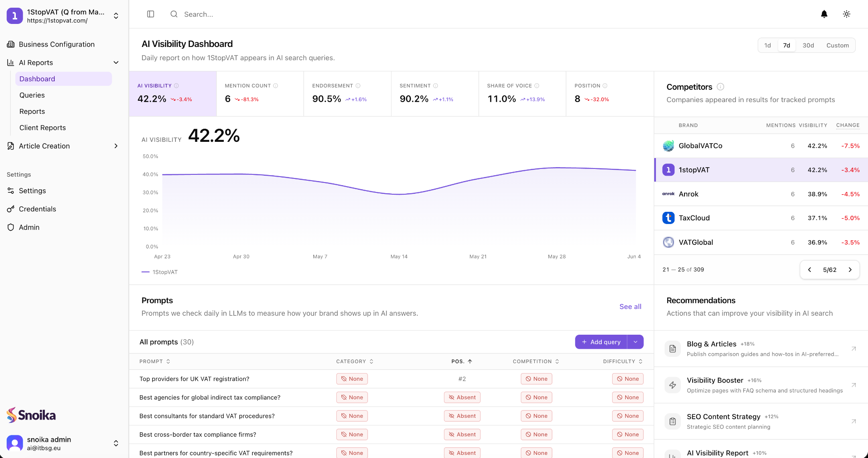This screenshot has height=458, width=868.
Task: Collapse the AI Reports section
Action: click(x=116, y=62)
